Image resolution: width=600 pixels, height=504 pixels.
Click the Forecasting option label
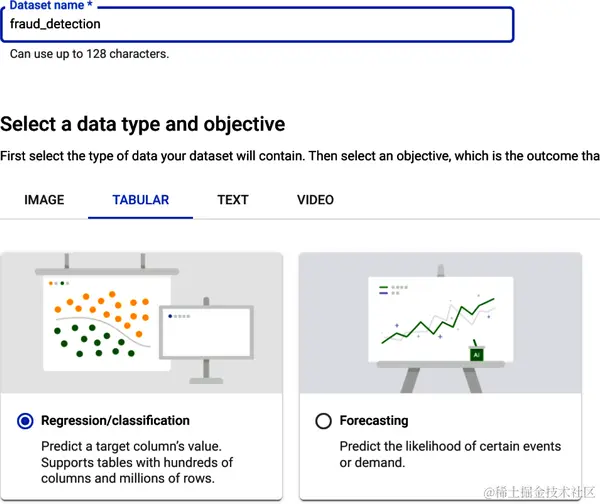coord(374,421)
